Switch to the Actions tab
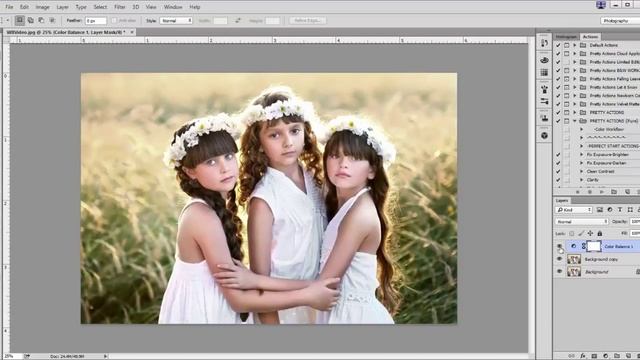Image resolution: width=640 pixels, height=360 pixels. point(590,37)
